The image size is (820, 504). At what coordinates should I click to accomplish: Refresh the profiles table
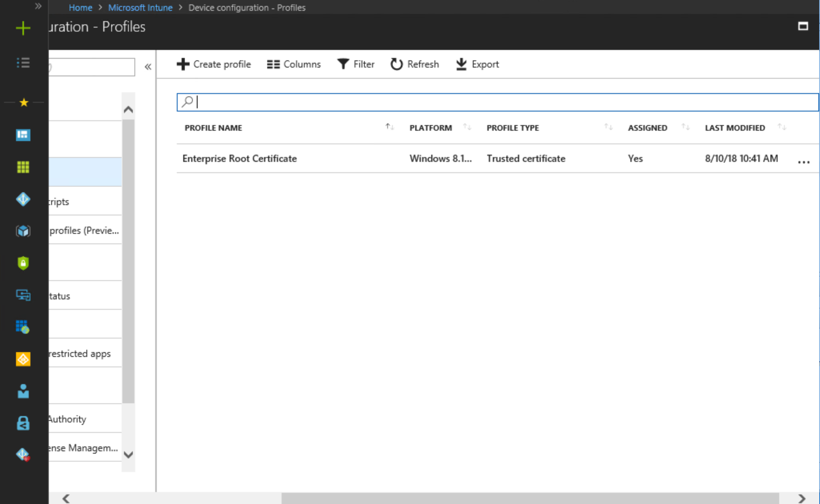(x=414, y=64)
